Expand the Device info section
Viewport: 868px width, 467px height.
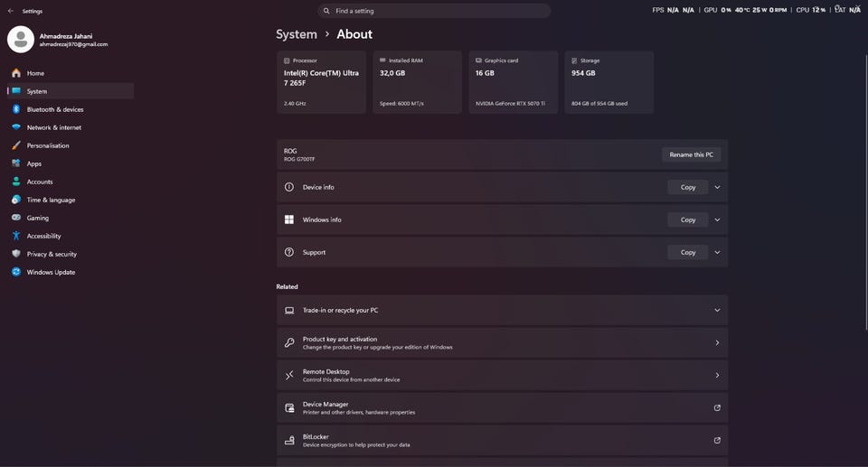[717, 187]
